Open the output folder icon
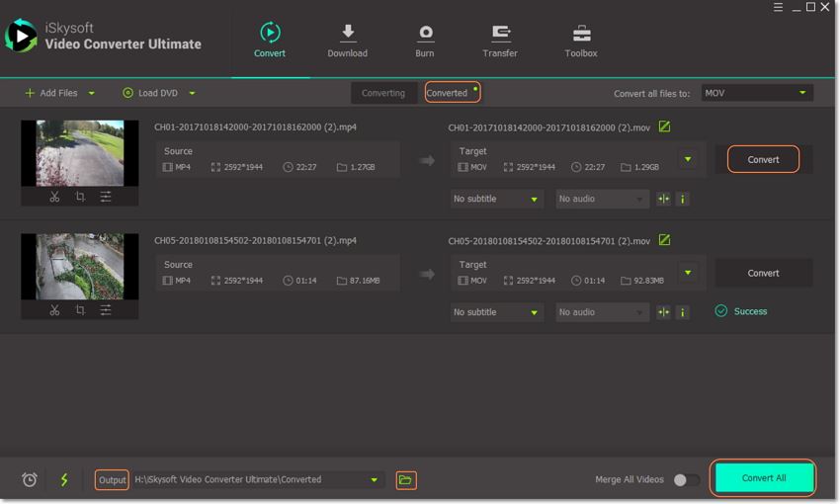Viewport: 840px width, 504px height. pos(405,480)
